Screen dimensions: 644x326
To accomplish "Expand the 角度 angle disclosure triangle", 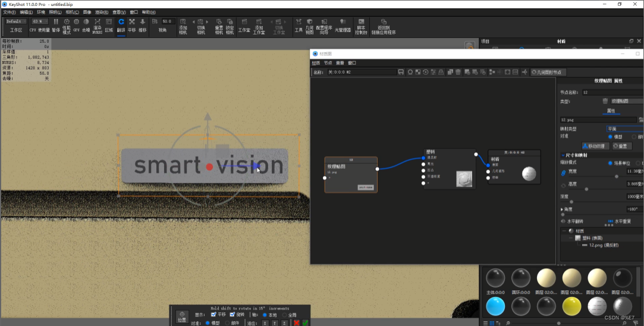I will pyautogui.click(x=563, y=209).
